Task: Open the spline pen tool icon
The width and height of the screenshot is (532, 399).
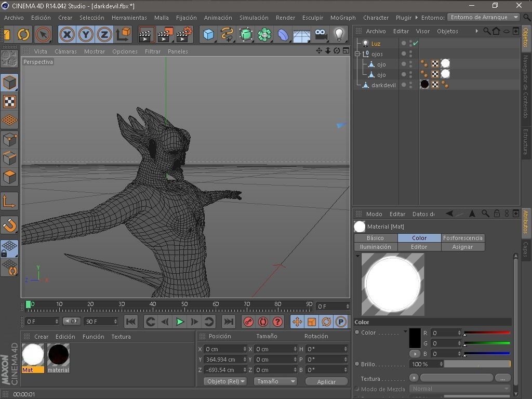Action: (227, 35)
